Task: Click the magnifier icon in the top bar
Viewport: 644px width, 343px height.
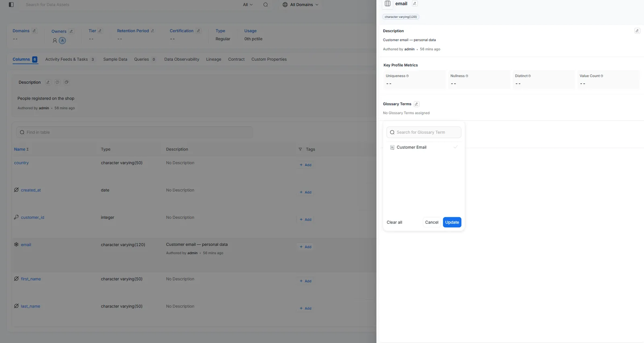Action: (x=266, y=5)
